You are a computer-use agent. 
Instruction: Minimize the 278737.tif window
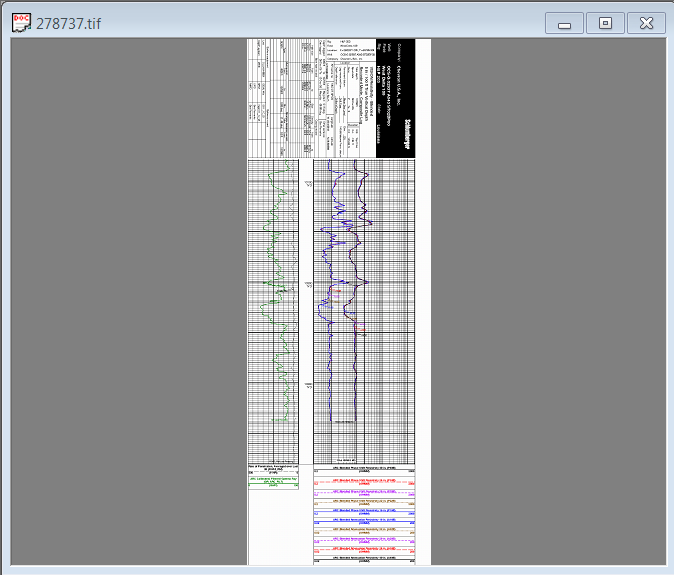[x=564, y=23]
